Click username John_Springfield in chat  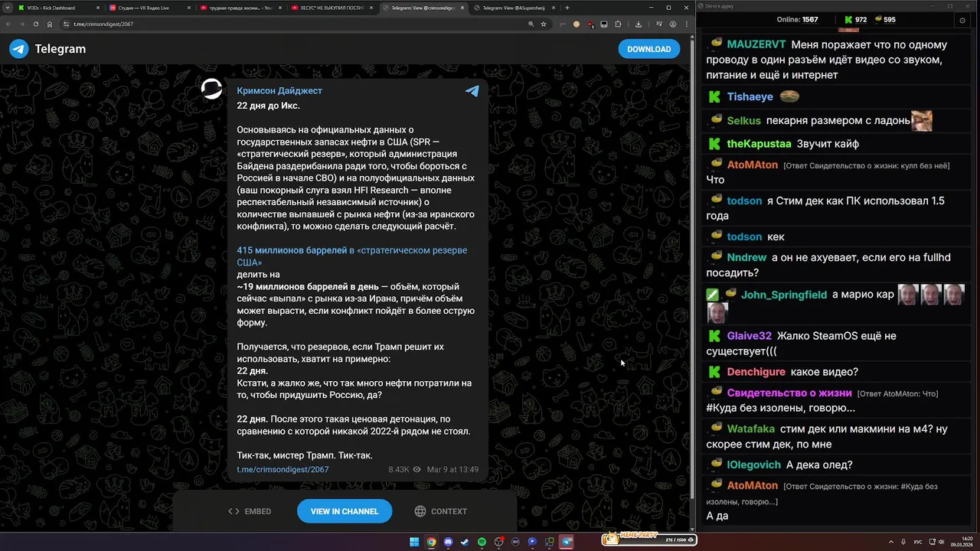[x=783, y=295]
